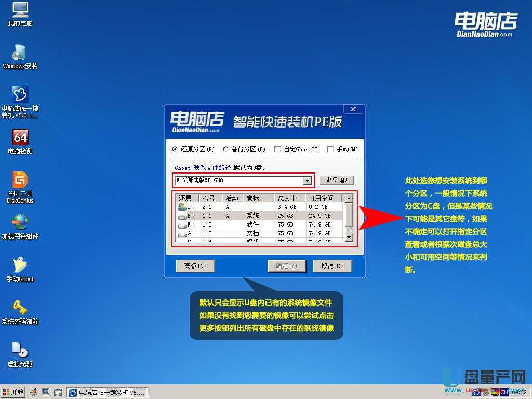Screen dimensions: 532x399
Task: Click the 还原 column header
Action: click(188, 198)
